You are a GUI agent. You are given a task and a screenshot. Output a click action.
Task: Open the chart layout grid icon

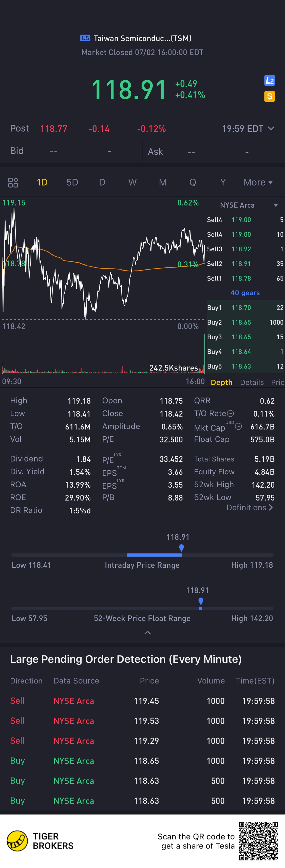coord(13,182)
